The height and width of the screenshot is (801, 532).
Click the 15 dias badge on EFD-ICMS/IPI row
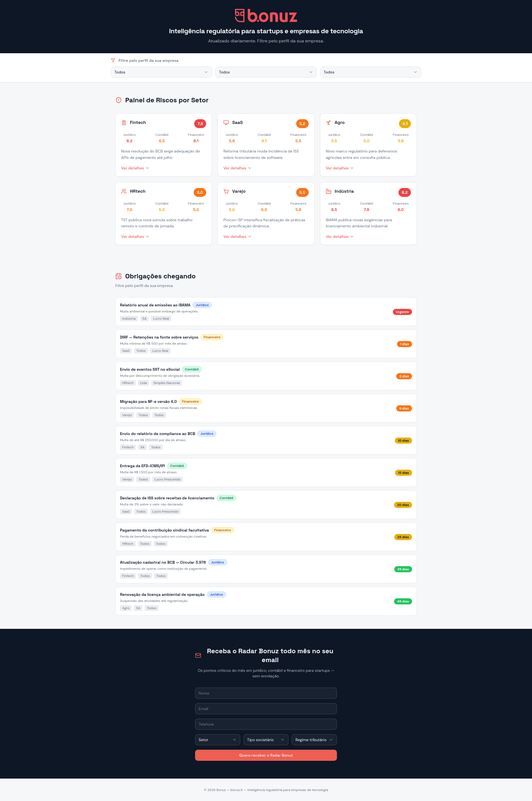403,473
